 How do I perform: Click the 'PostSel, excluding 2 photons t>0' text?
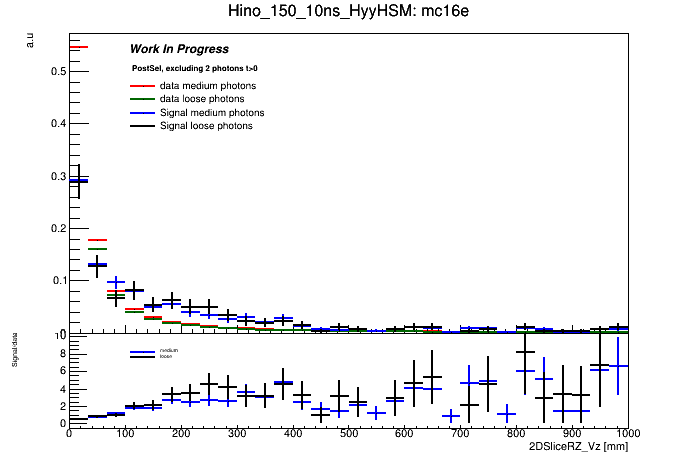point(194,68)
